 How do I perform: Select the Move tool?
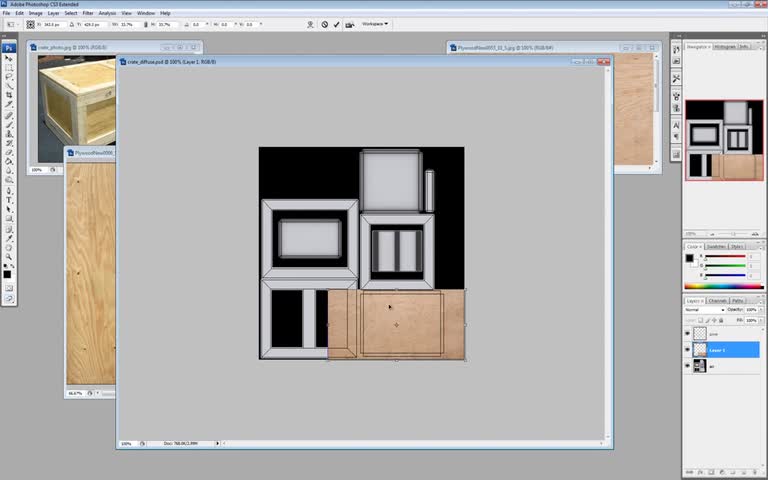[8, 58]
